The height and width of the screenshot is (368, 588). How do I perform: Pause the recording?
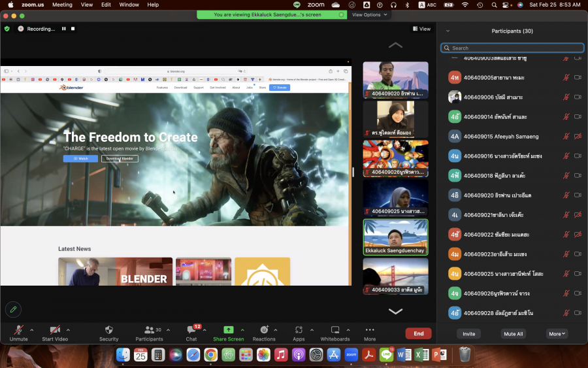64,29
